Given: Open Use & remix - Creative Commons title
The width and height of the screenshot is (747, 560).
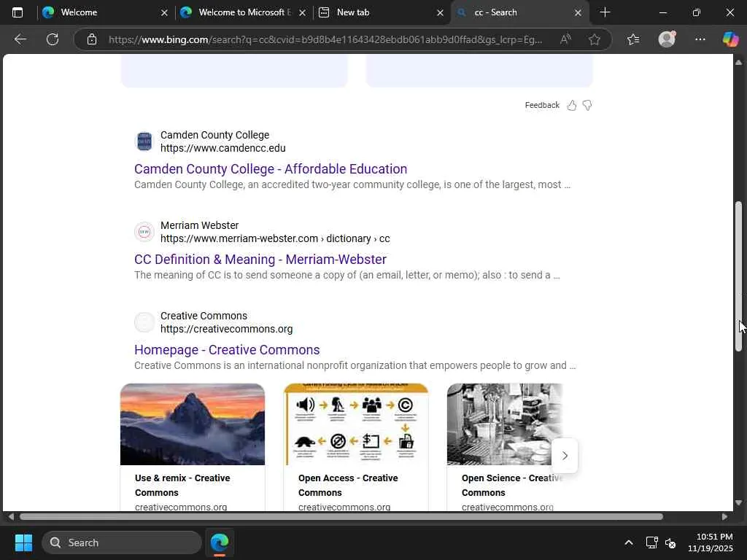Looking at the screenshot, I should click(182, 485).
